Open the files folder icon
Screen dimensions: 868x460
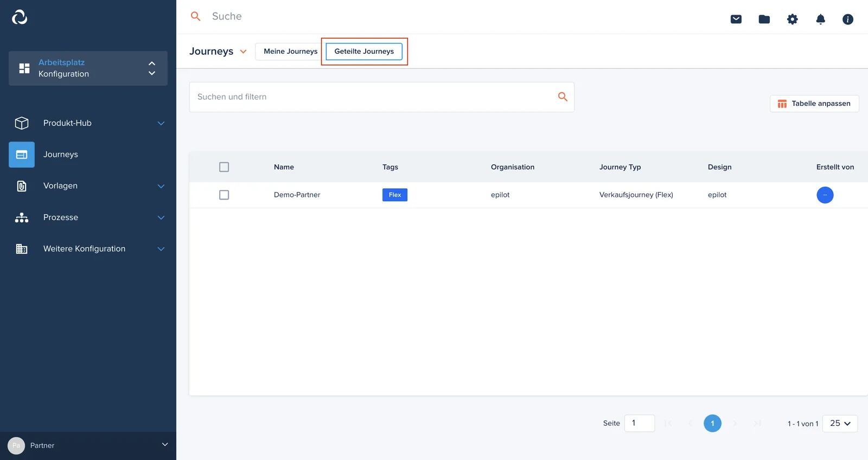(764, 19)
